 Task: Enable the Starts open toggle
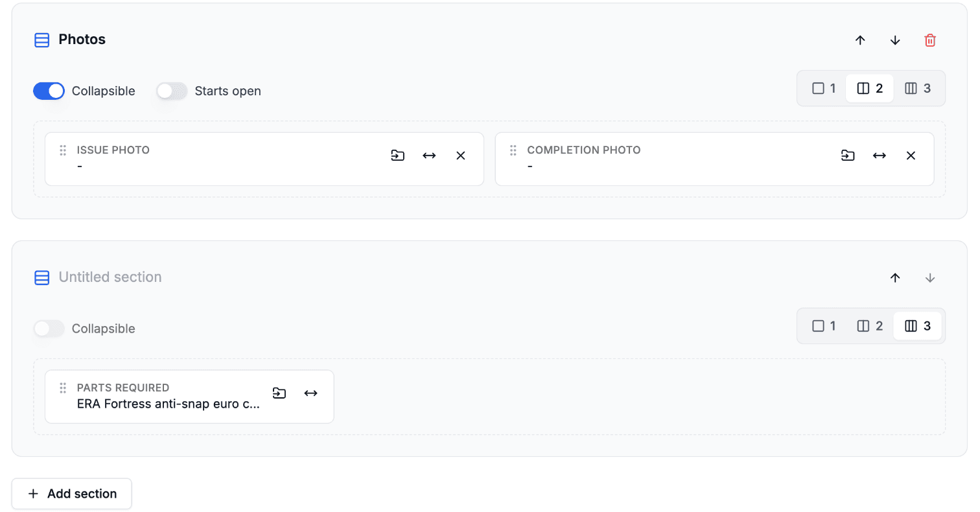point(172,91)
